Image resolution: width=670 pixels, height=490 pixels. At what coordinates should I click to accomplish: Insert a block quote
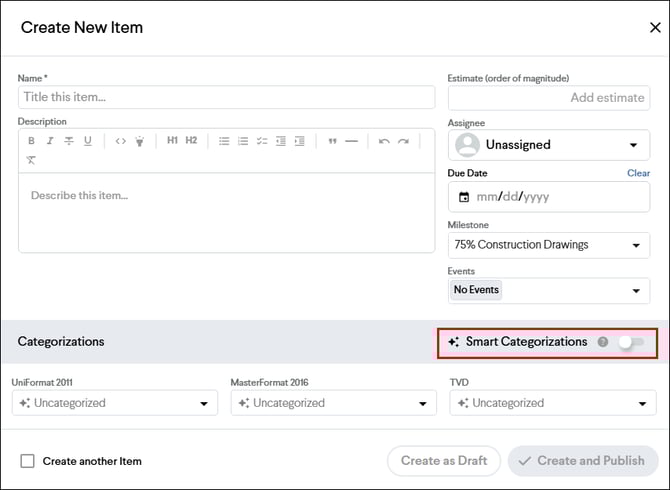pyautogui.click(x=332, y=141)
